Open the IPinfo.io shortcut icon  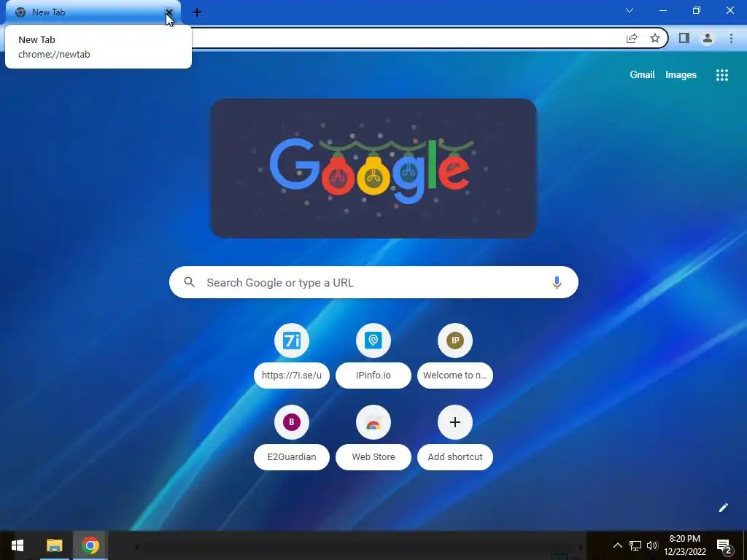point(373,341)
